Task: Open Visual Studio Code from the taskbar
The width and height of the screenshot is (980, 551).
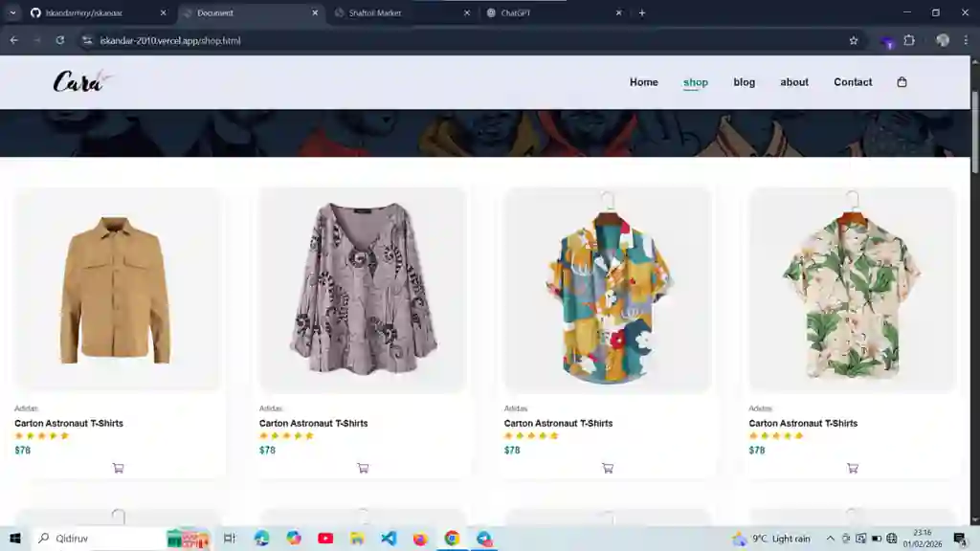Action: [x=389, y=538]
